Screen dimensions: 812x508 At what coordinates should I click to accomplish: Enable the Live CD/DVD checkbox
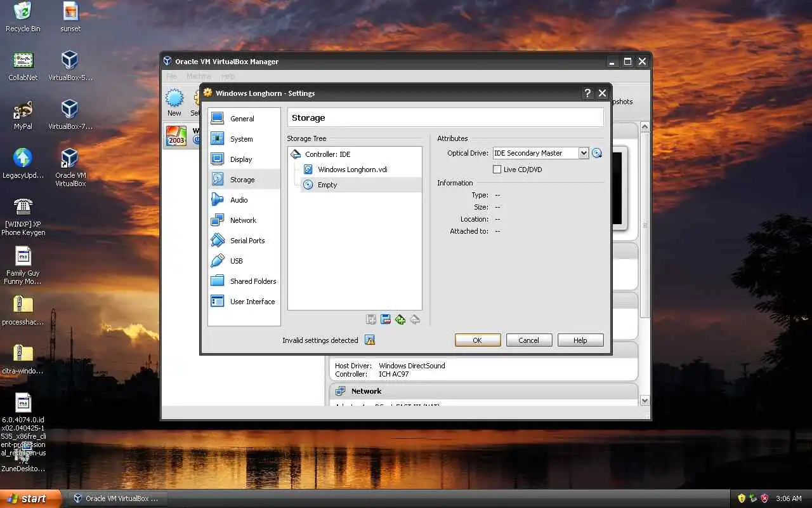[497, 170]
